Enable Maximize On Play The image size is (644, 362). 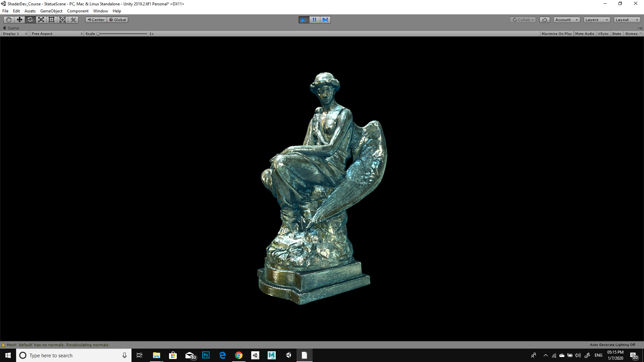coord(556,34)
